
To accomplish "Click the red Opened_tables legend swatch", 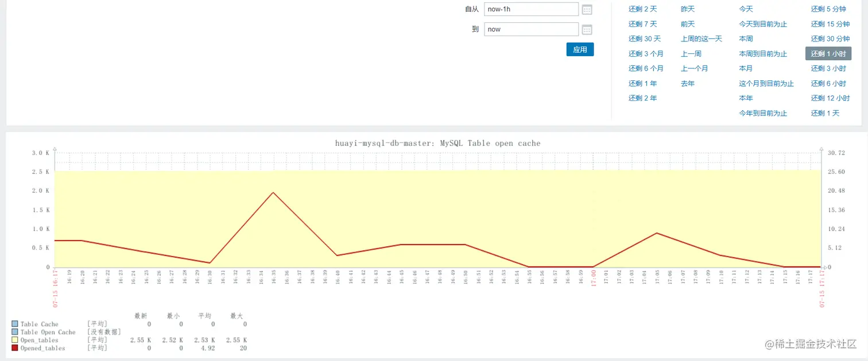I will click(x=15, y=348).
